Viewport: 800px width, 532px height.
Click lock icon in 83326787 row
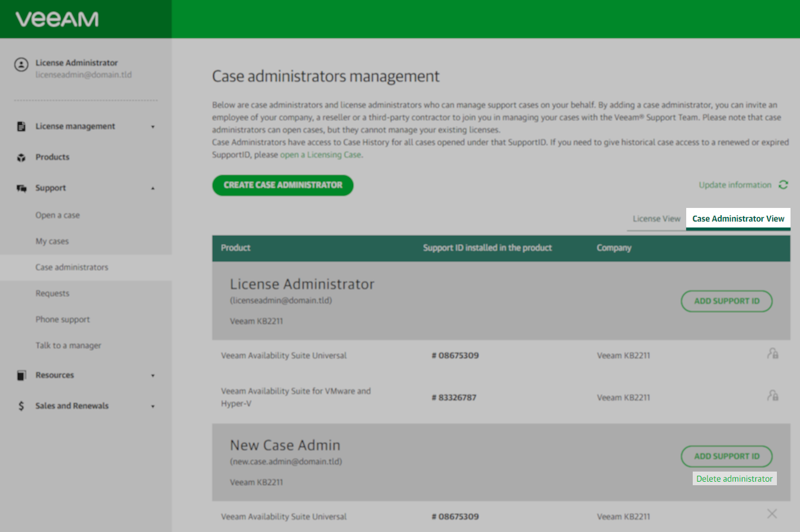coord(773,395)
